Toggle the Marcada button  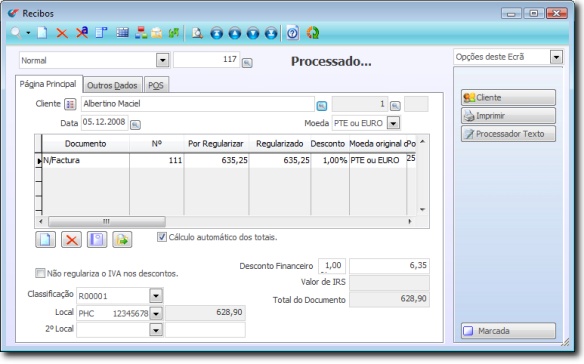(508, 330)
